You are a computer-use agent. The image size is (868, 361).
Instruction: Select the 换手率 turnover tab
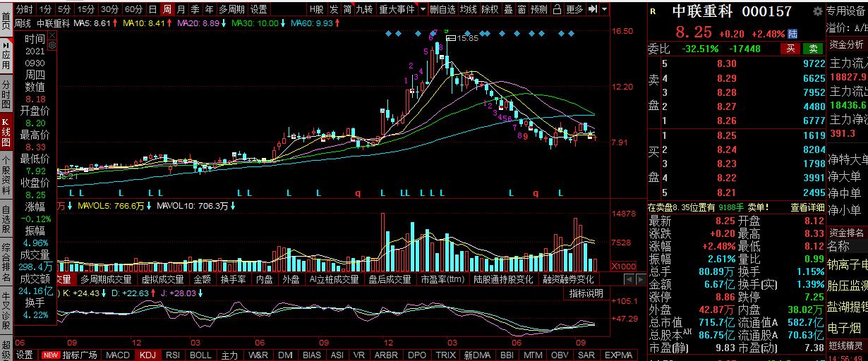pos(233,279)
